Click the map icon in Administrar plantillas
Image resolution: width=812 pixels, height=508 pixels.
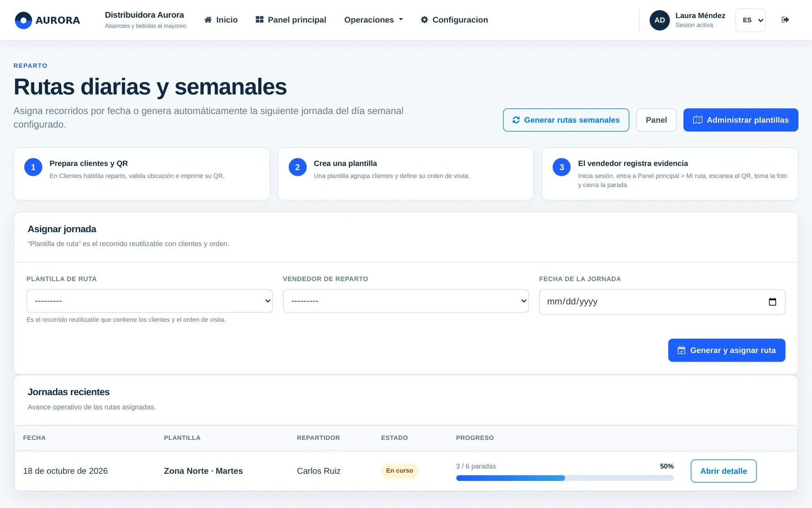click(x=697, y=120)
